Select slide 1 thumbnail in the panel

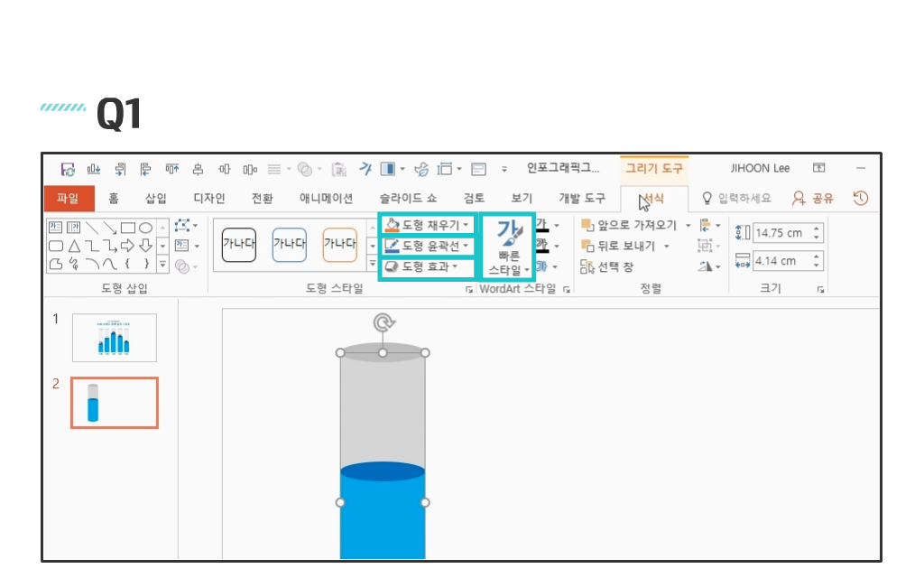point(114,338)
